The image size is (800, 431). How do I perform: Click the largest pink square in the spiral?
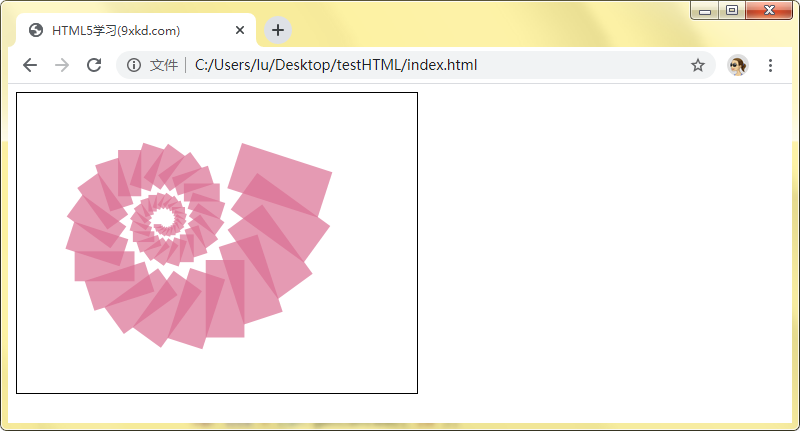click(280, 180)
